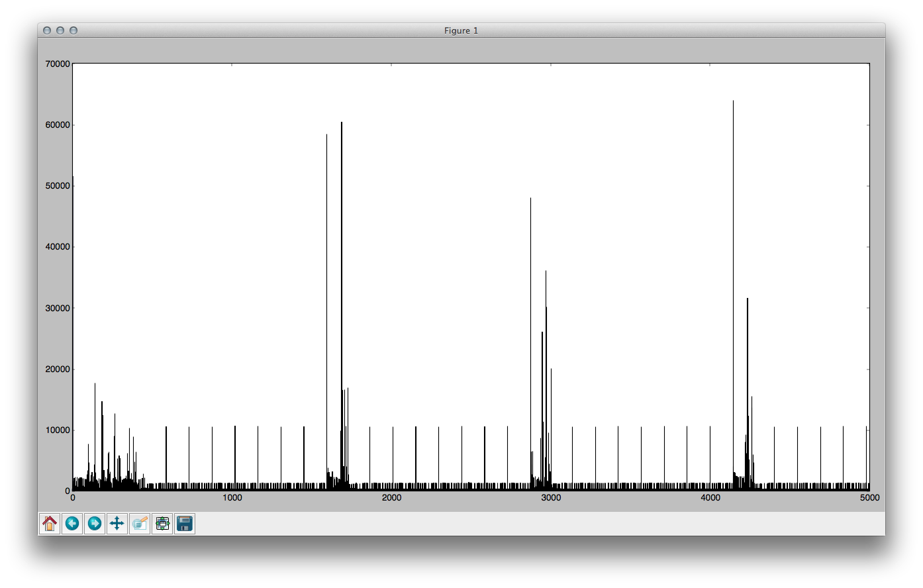Minimize the Figure 1 window
The image size is (923, 588).
60,30
